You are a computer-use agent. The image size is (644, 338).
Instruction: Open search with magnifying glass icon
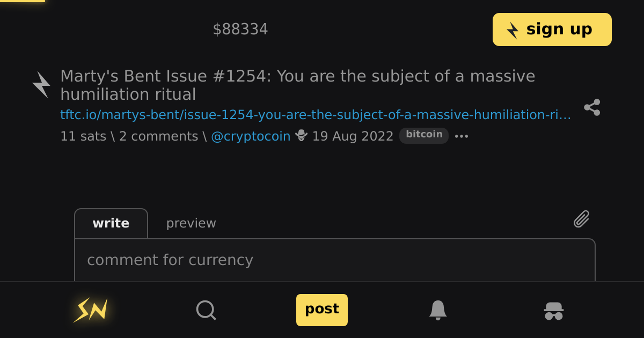coord(206,310)
